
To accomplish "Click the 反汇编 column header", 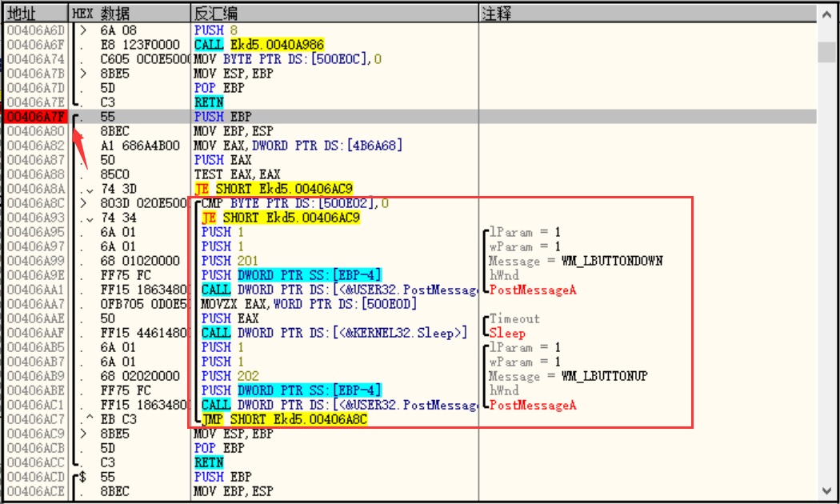I will pyautogui.click(x=334, y=14).
